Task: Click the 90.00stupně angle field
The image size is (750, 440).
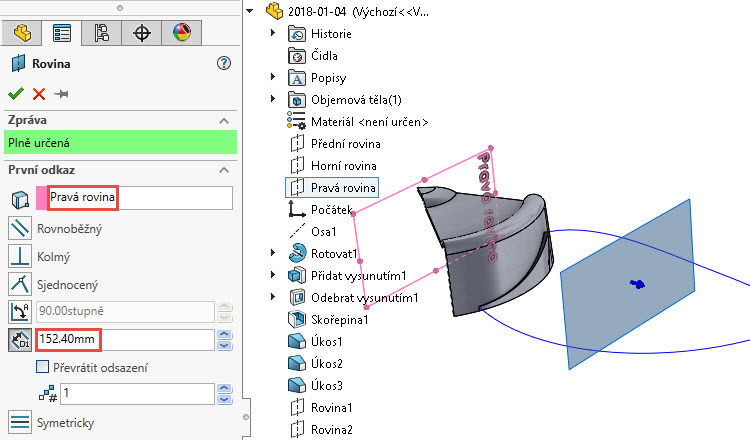Action: [x=125, y=311]
